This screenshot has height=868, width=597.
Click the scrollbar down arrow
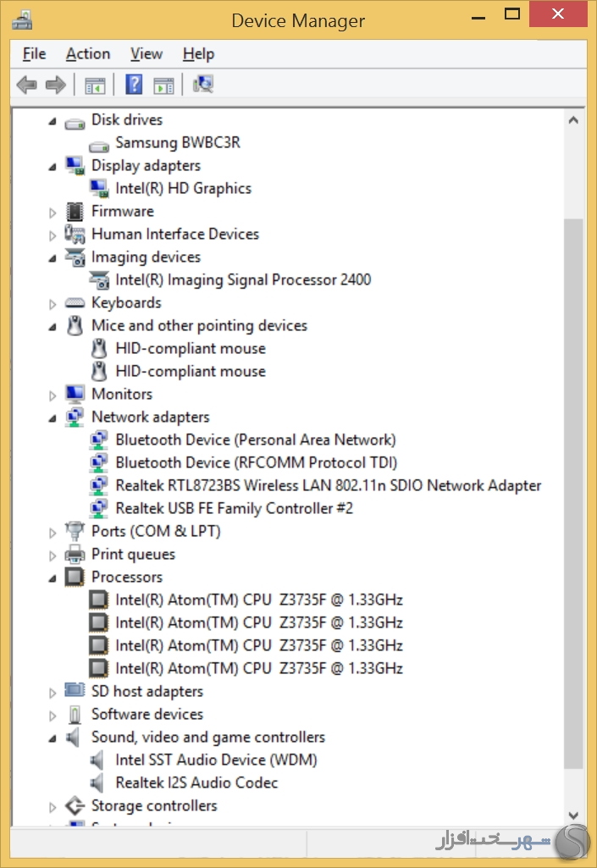(x=574, y=815)
